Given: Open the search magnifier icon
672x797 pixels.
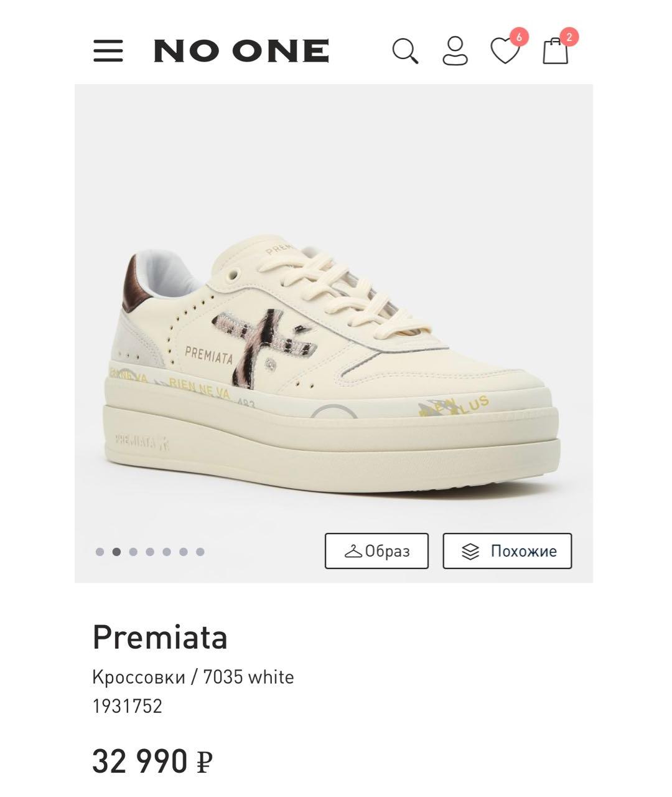Looking at the screenshot, I should 405,51.
